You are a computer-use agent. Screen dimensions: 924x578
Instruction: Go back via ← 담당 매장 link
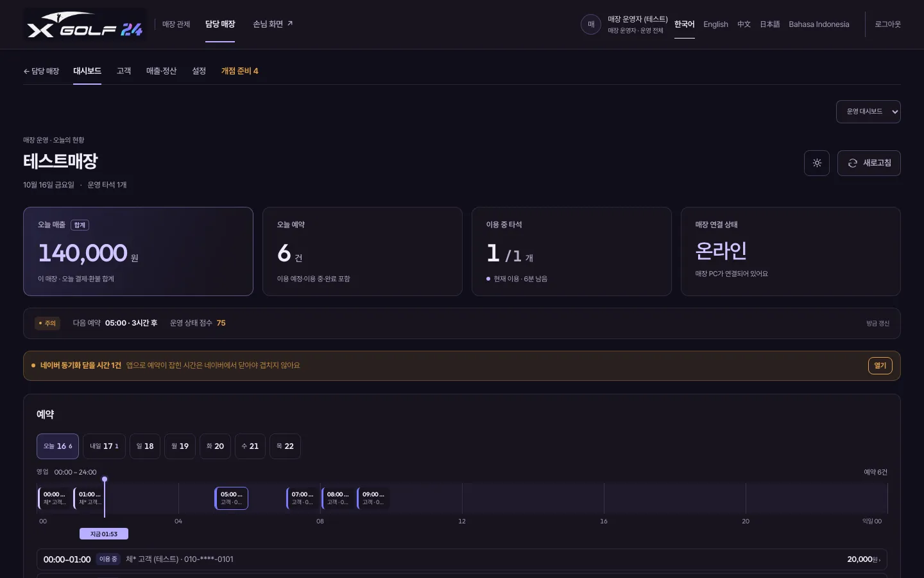pos(41,71)
